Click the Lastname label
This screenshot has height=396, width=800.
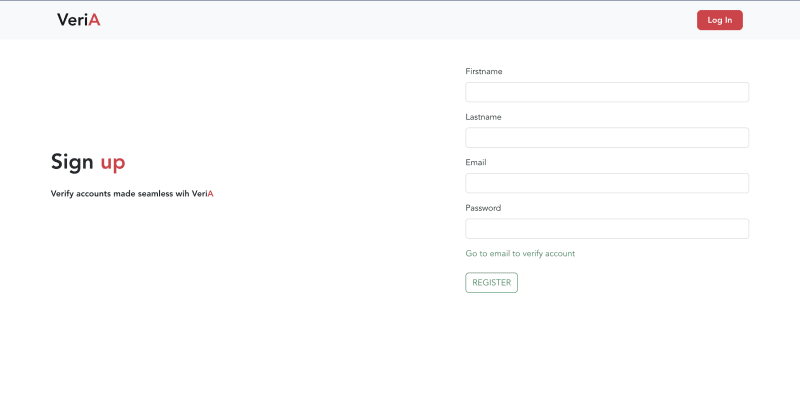pyautogui.click(x=483, y=117)
